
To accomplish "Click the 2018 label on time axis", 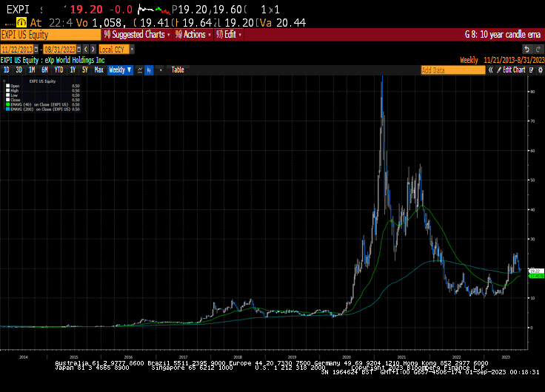I will coord(238,357).
